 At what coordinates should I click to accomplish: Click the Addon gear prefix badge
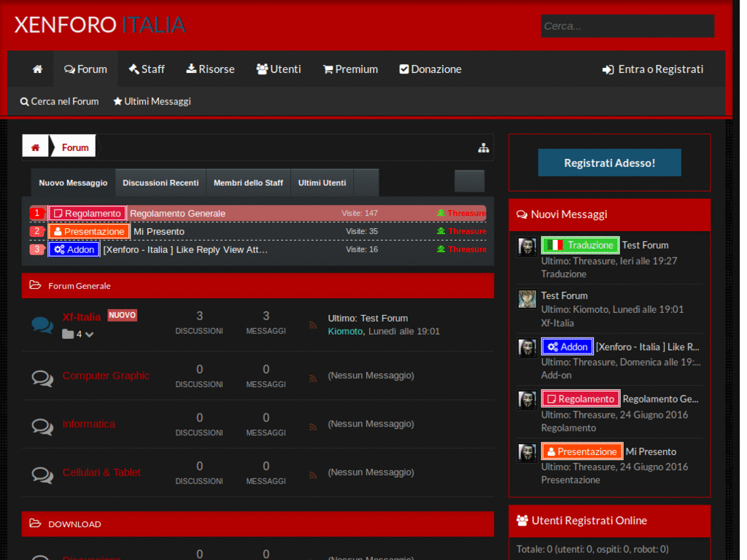coord(73,249)
